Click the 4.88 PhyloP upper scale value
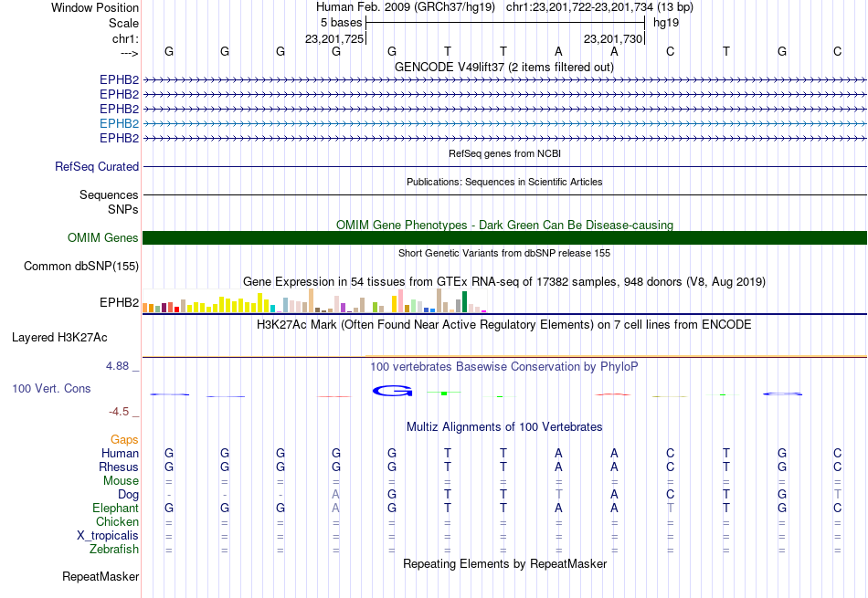This screenshot has width=868, height=598. (x=117, y=366)
